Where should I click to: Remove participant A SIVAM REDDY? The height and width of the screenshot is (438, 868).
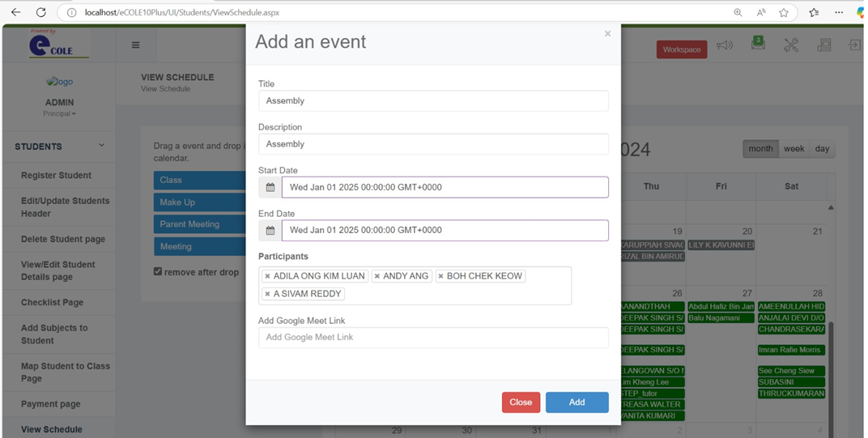(x=267, y=294)
